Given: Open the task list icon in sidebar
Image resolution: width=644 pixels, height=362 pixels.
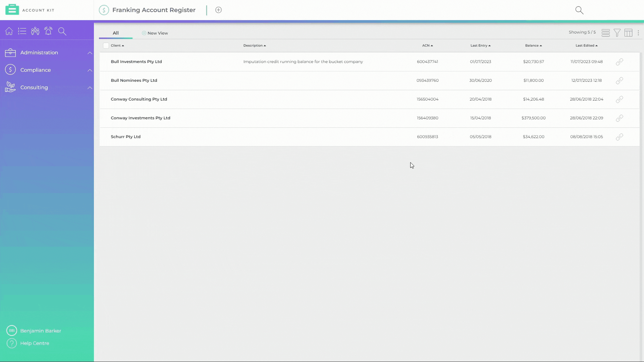Looking at the screenshot, I should pyautogui.click(x=22, y=31).
